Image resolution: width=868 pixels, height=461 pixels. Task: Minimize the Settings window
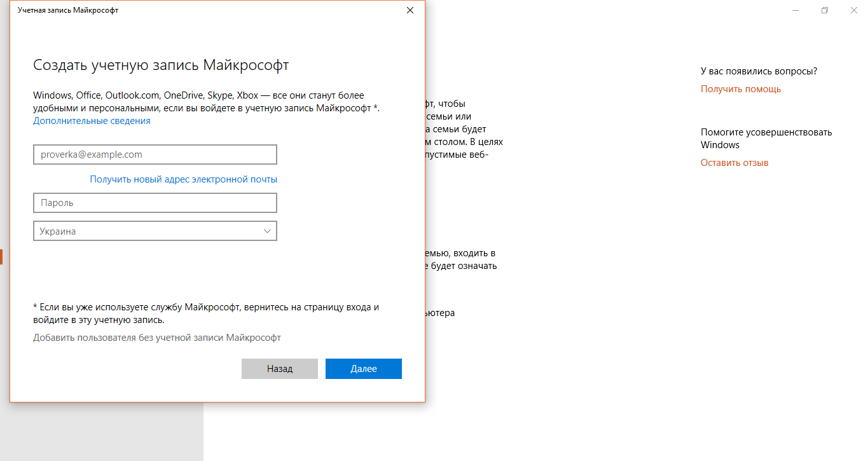pos(796,10)
